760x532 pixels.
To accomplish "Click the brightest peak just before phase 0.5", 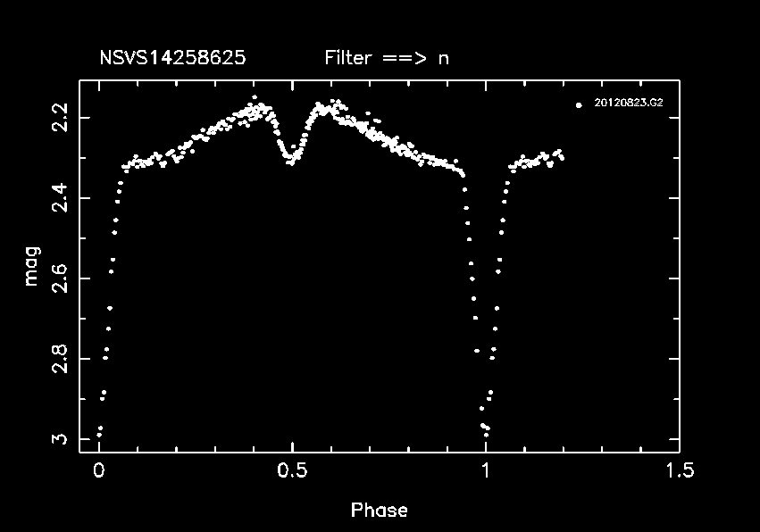I will (x=255, y=97).
